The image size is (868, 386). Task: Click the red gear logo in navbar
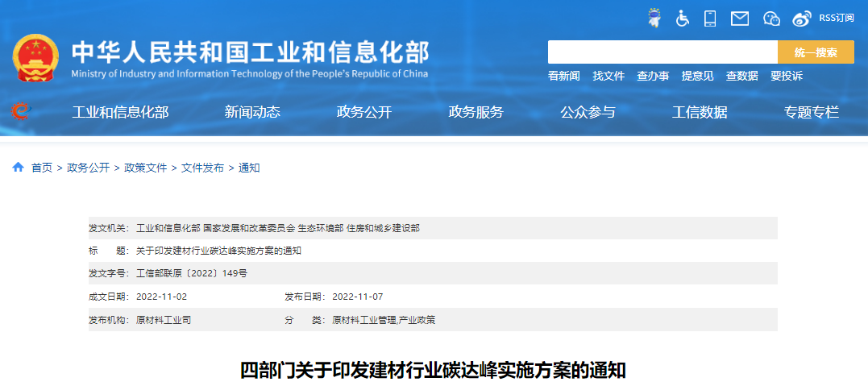21,112
